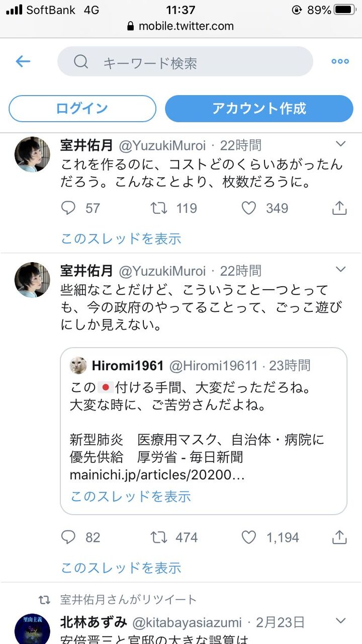362x644 pixels.
Task: Retweet the tweet with 474 retweets
Action: click(x=159, y=537)
